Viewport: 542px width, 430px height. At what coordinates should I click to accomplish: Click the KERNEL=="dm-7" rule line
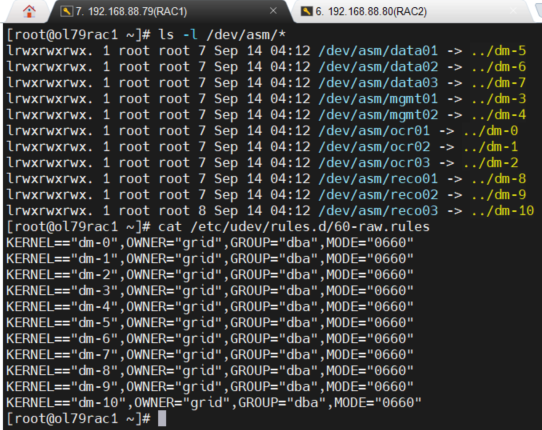point(210,354)
